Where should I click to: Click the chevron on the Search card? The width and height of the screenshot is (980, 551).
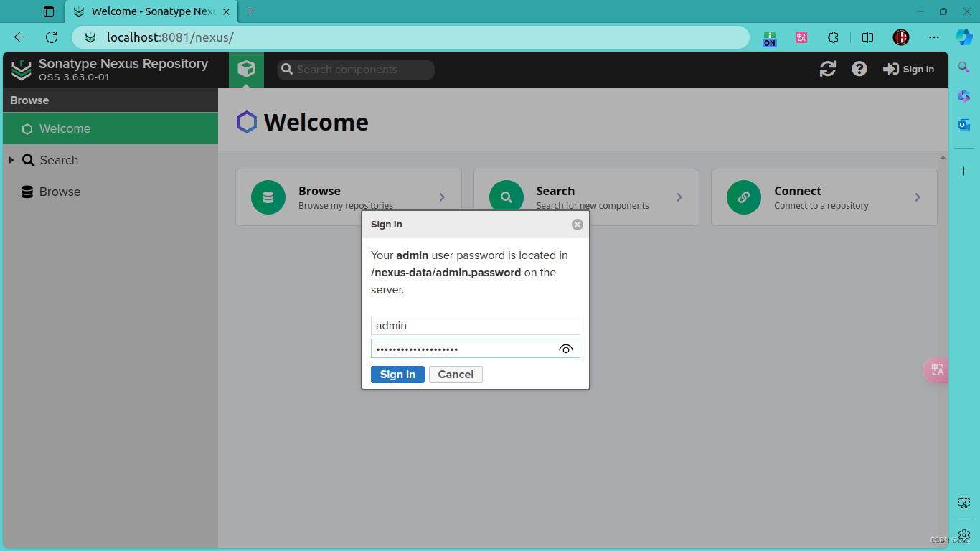click(679, 197)
